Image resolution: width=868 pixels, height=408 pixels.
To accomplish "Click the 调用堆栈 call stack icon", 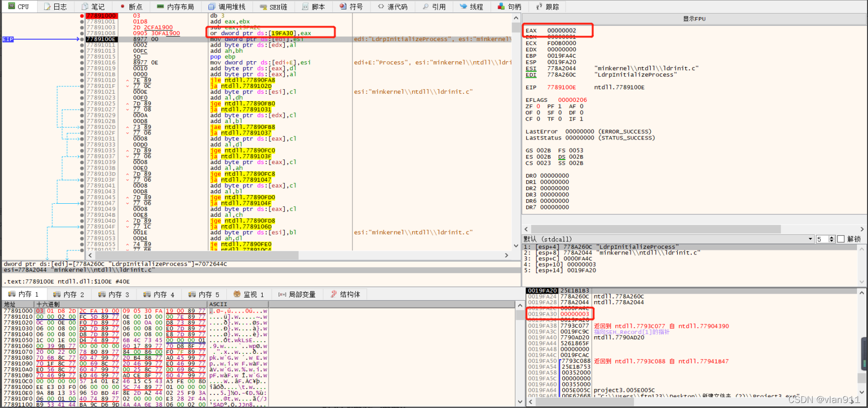I will tap(212, 7).
